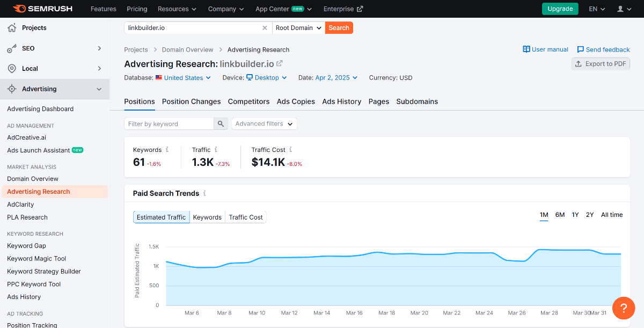Viewport: 644px width, 328px height.
Task: Open Features in top navigation
Action: coord(104,9)
